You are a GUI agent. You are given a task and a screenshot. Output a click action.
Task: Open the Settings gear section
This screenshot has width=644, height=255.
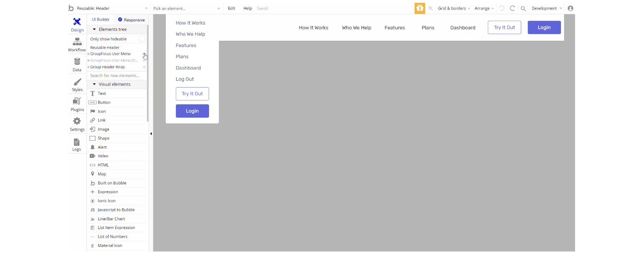(77, 124)
